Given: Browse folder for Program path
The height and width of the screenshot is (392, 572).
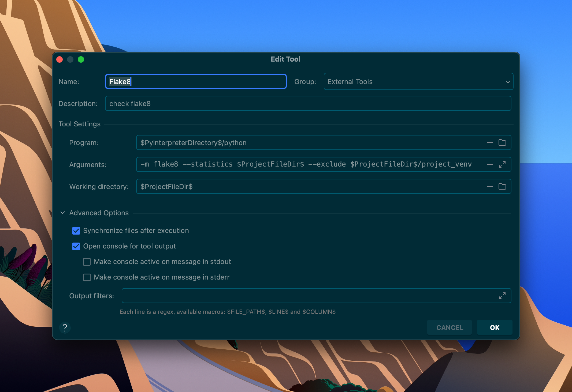Looking at the screenshot, I should coord(502,142).
